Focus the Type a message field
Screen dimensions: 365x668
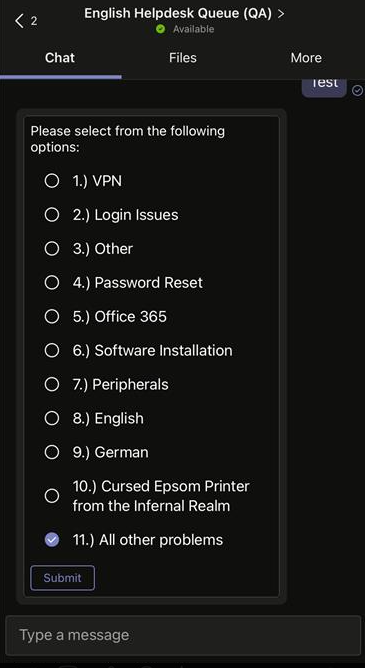tap(183, 635)
